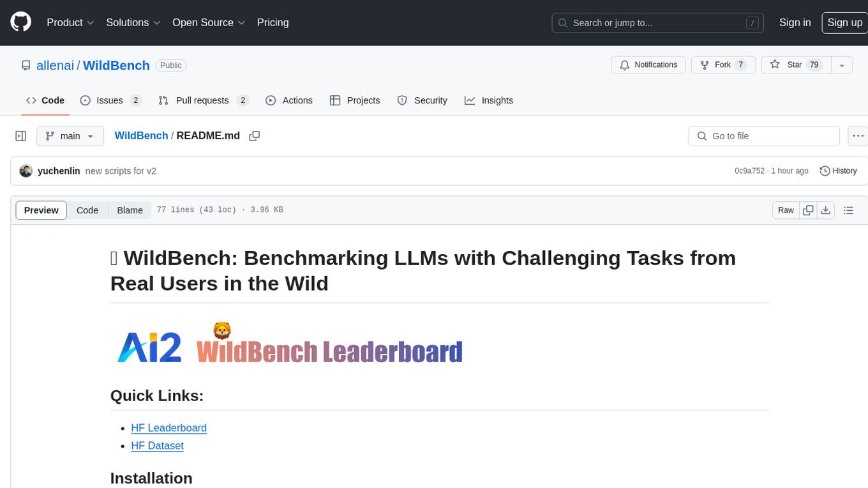The image size is (868, 488).
Task: Copy the README.md file path
Action: point(255,136)
